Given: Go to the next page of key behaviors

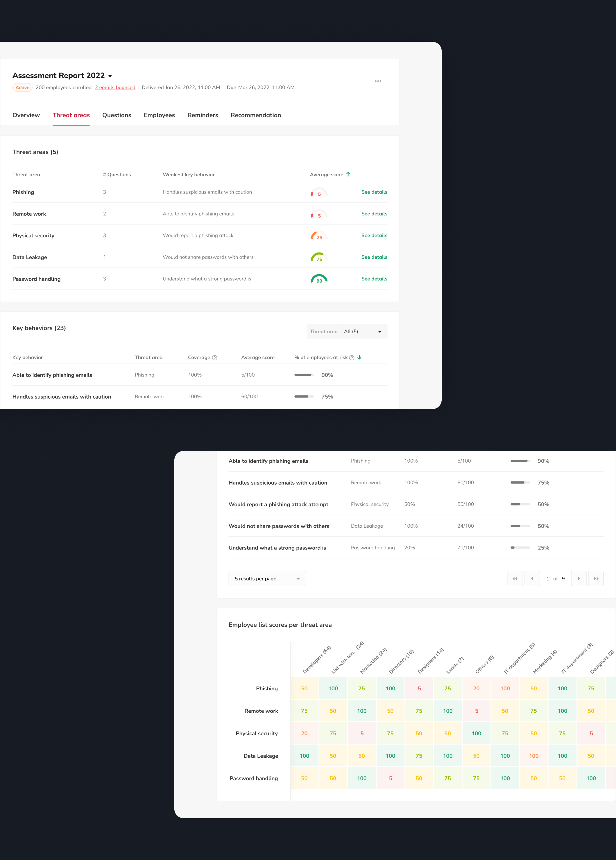Looking at the screenshot, I should pos(578,578).
